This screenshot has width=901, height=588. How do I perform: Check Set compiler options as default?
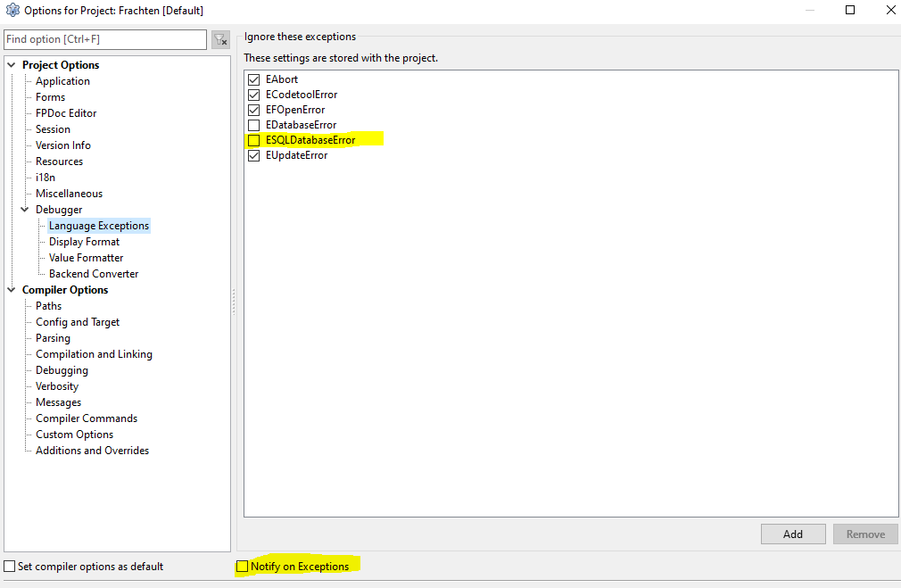pyautogui.click(x=10, y=567)
